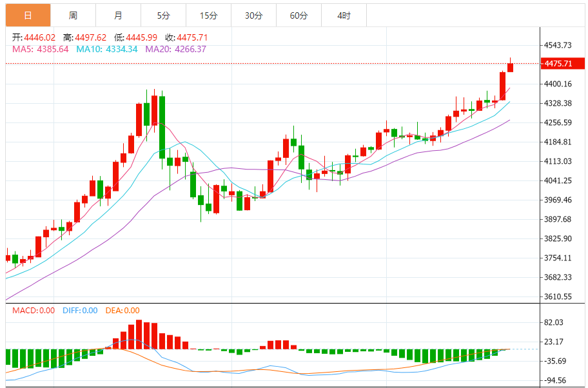Switch to the 周 (weekly) tab
588x388 pixels.
pyautogui.click(x=73, y=15)
